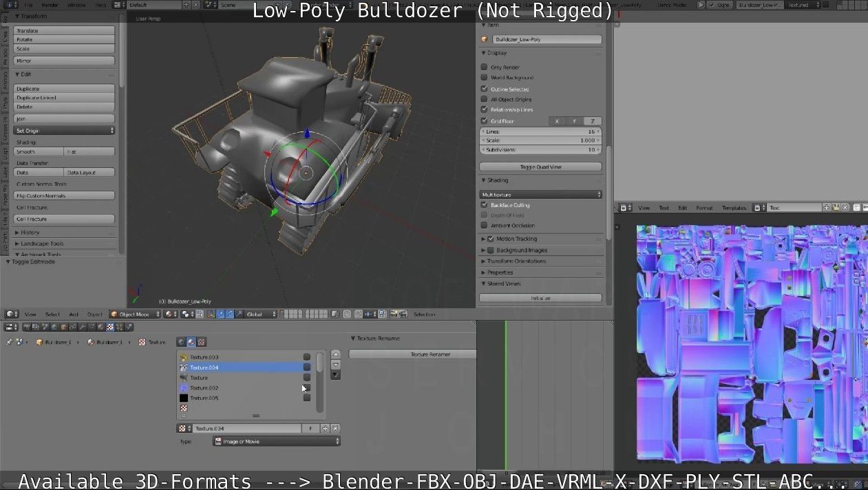Move texture slot down arrow

[336, 365]
